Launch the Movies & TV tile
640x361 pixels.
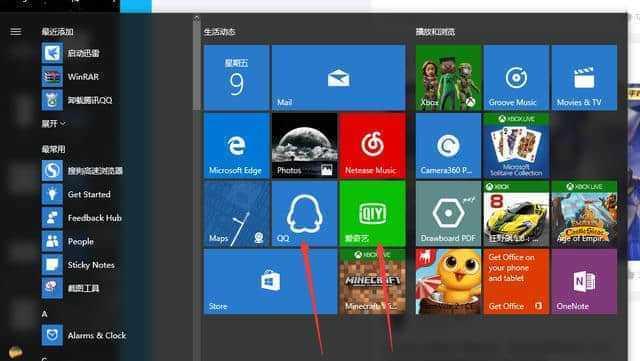[x=584, y=78]
